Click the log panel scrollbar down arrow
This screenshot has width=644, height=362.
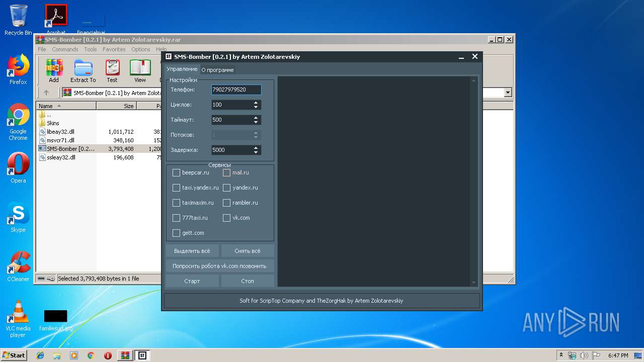473,283
